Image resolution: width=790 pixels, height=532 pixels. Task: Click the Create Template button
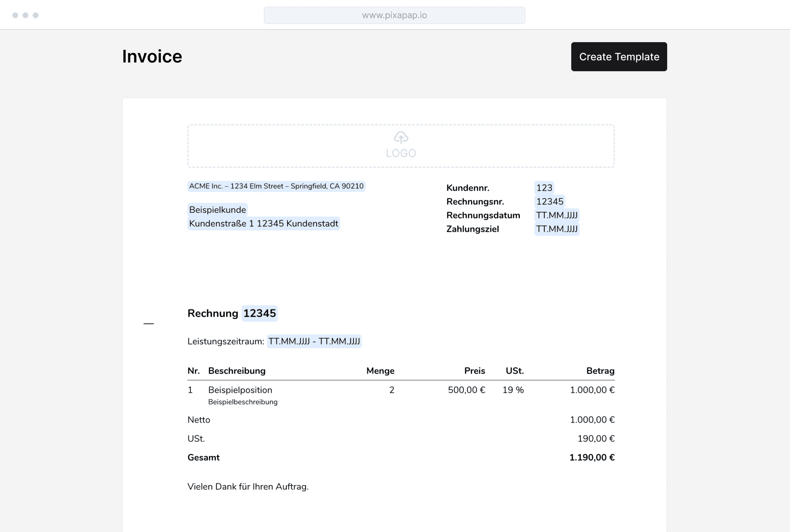[618, 57]
